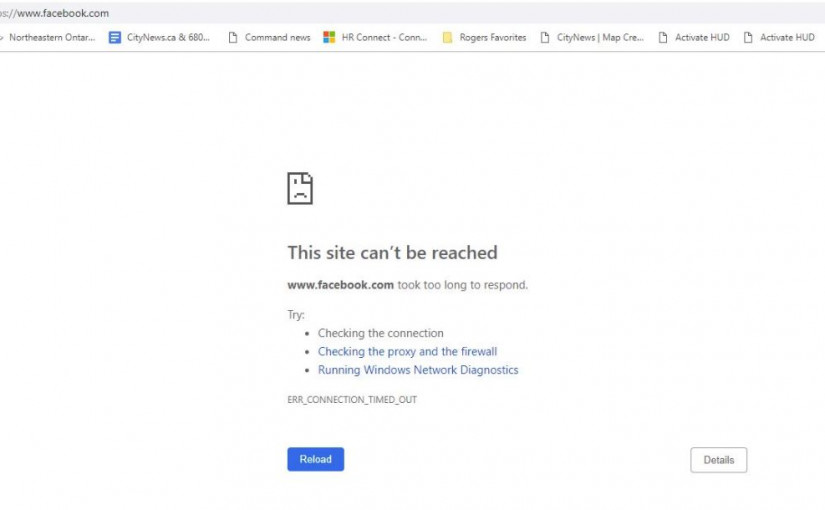Open the Rogers Favorites bookmark folder
The width and height of the screenshot is (825, 510).
point(485,38)
